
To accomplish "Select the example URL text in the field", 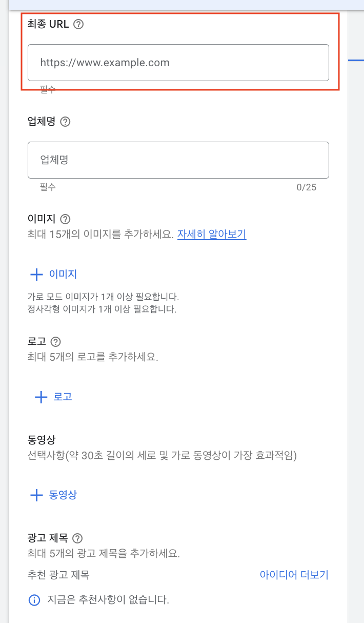I will pyautogui.click(x=105, y=62).
